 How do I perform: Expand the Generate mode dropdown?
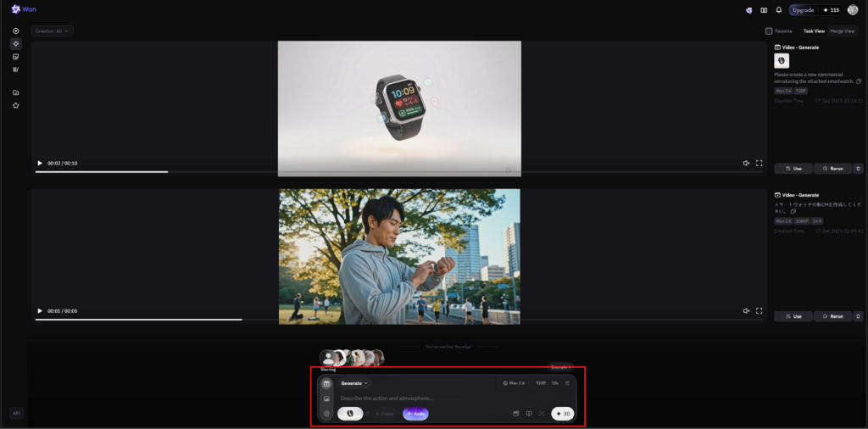pos(354,383)
